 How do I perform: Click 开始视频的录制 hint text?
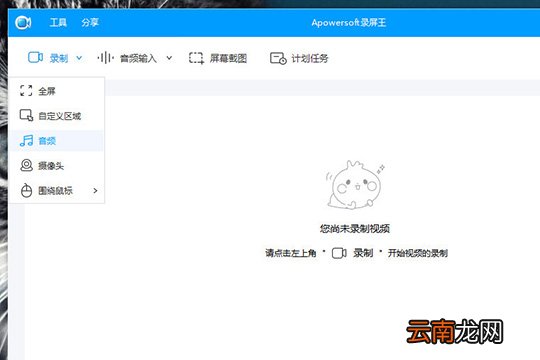coord(417,253)
